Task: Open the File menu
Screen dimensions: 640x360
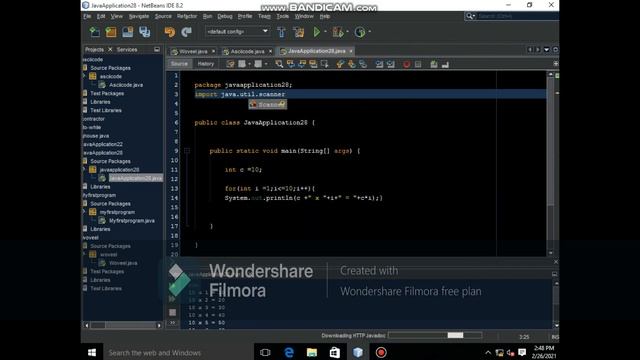Action: pyautogui.click(x=87, y=16)
